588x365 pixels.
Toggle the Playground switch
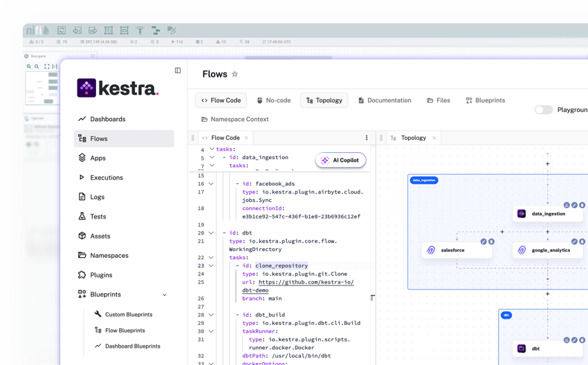pos(544,110)
